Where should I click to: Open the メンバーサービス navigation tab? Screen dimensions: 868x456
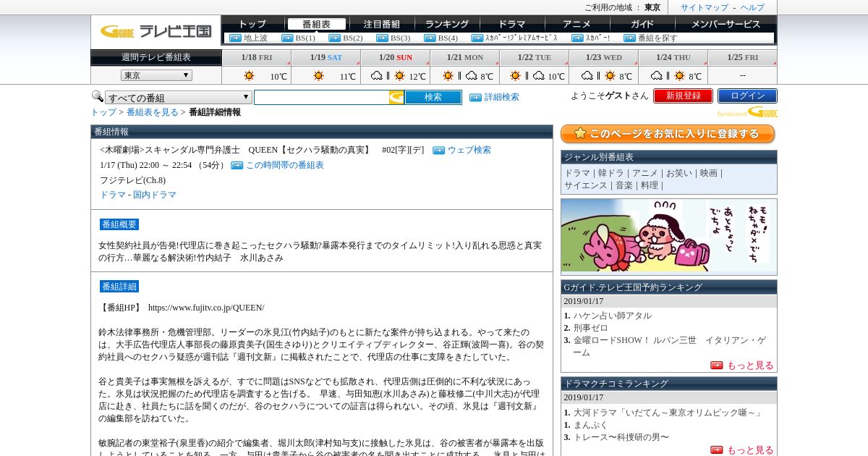coord(726,24)
